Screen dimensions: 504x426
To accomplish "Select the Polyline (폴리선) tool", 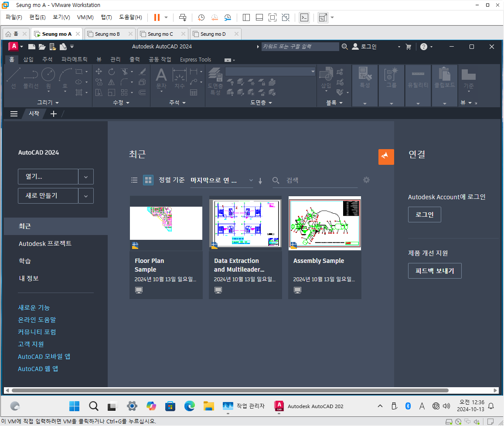I will pyautogui.click(x=31, y=78).
